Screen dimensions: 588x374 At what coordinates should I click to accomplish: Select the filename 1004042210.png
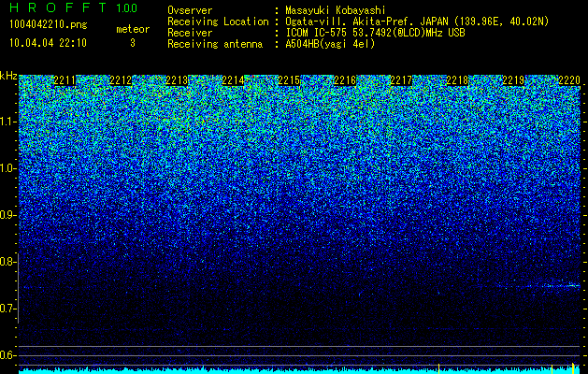pyautogui.click(x=49, y=25)
